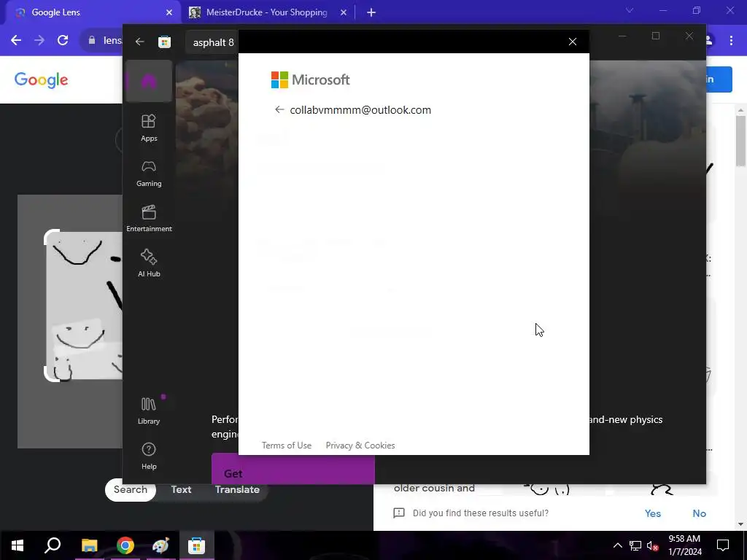Click the network icon in system tray
The width and height of the screenshot is (747, 560).
[x=635, y=545]
